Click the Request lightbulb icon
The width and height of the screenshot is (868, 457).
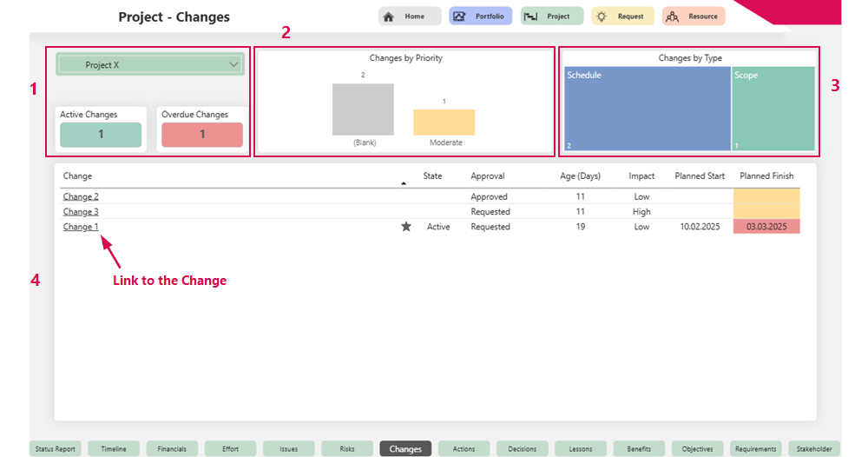tap(601, 17)
